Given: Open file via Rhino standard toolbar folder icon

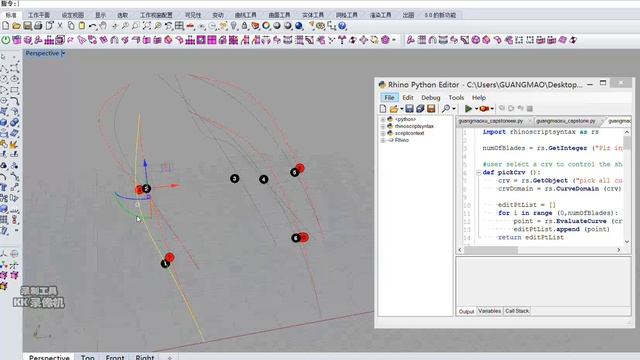Looking at the screenshot, I should (x=16, y=26).
